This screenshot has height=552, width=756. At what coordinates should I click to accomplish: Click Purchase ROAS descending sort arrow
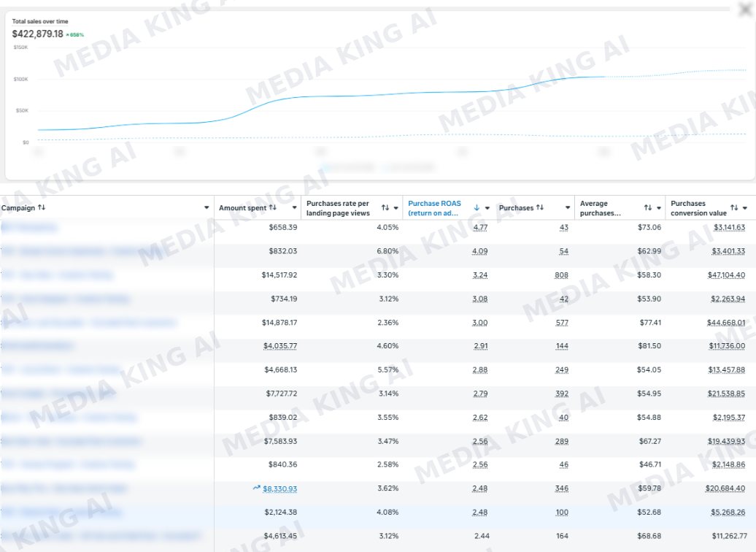pyautogui.click(x=477, y=208)
